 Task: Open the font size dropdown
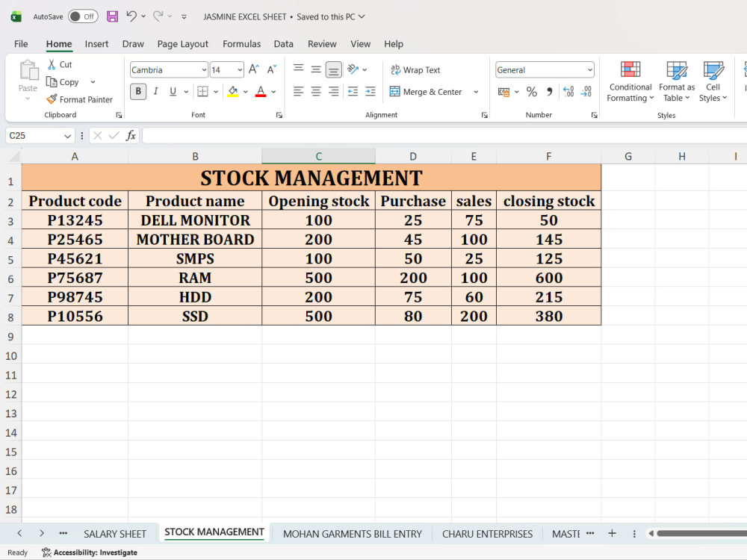240,70
